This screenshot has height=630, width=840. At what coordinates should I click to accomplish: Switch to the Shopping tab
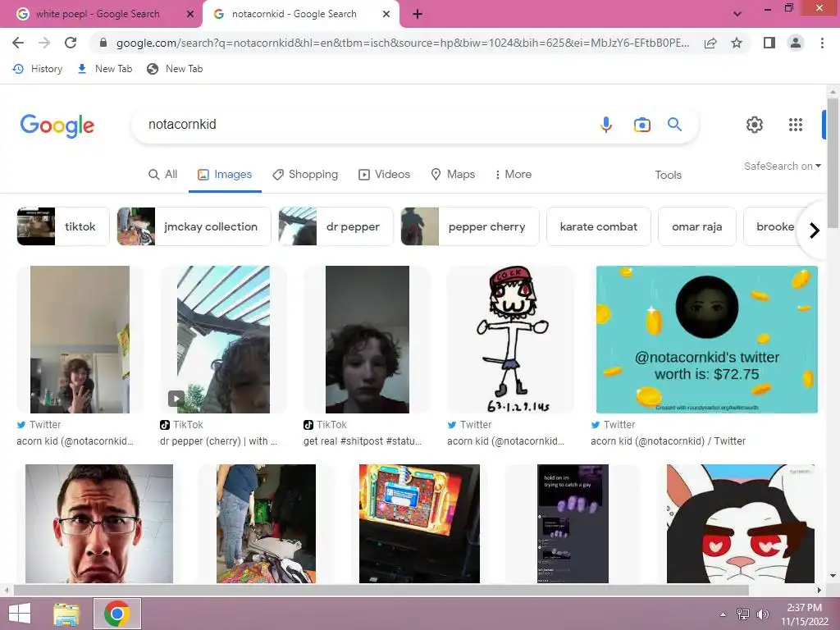pyautogui.click(x=305, y=175)
